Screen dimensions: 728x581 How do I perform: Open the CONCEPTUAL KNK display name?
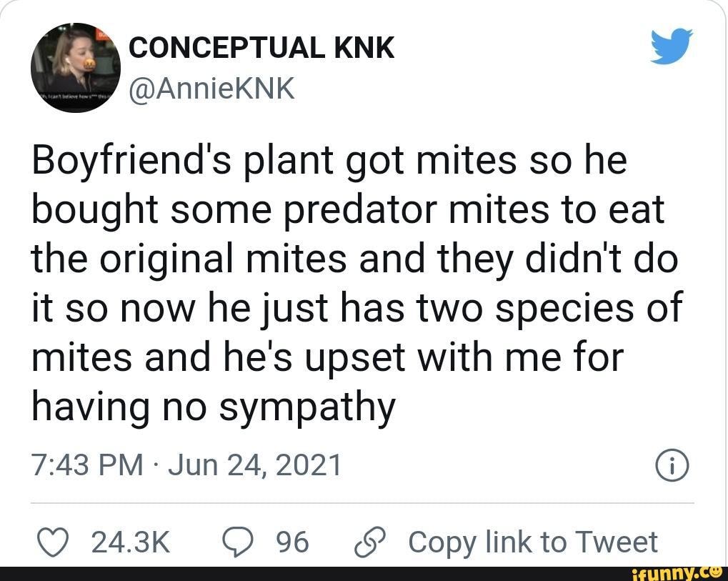click(x=260, y=46)
